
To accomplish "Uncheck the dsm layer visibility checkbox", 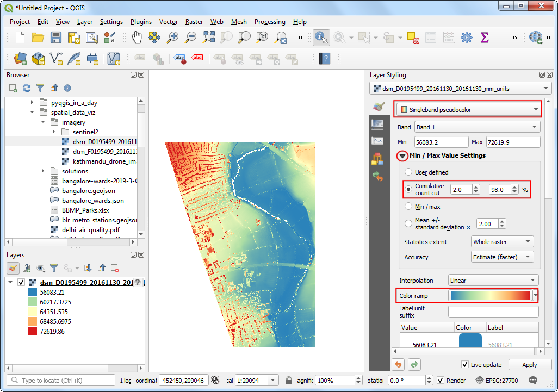I will 21,282.
